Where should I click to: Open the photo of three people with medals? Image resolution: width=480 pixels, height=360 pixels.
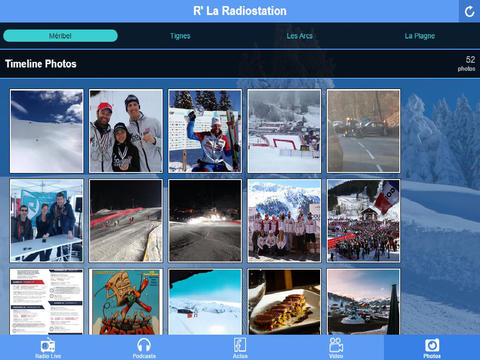tap(126, 131)
